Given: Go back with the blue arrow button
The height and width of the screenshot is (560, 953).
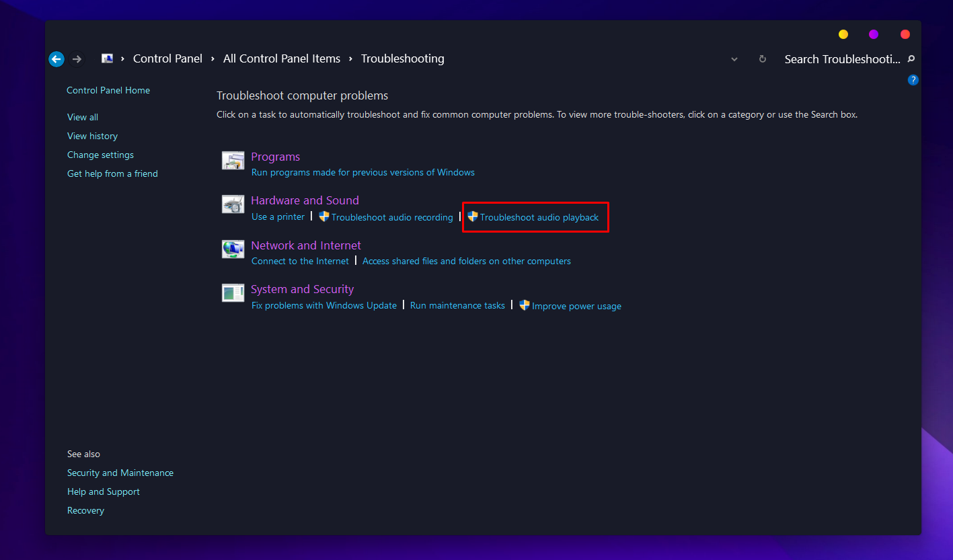Looking at the screenshot, I should 56,59.
